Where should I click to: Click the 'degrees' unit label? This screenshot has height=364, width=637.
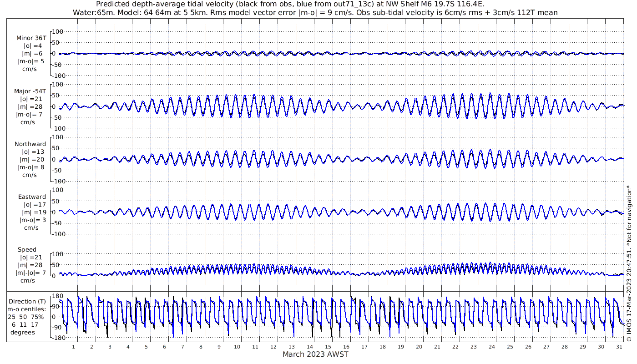click(x=23, y=332)
